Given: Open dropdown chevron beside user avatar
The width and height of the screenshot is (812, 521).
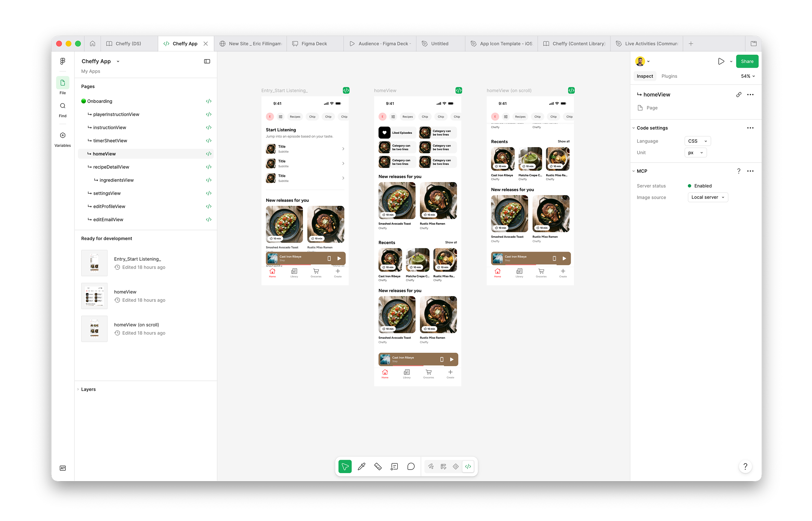Looking at the screenshot, I should pos(648,61).
